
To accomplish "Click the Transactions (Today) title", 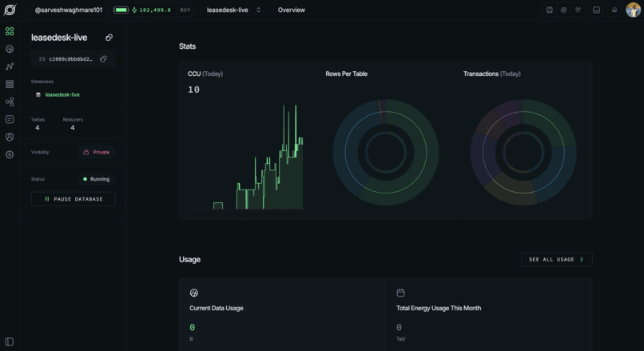I will pos(492,74).
